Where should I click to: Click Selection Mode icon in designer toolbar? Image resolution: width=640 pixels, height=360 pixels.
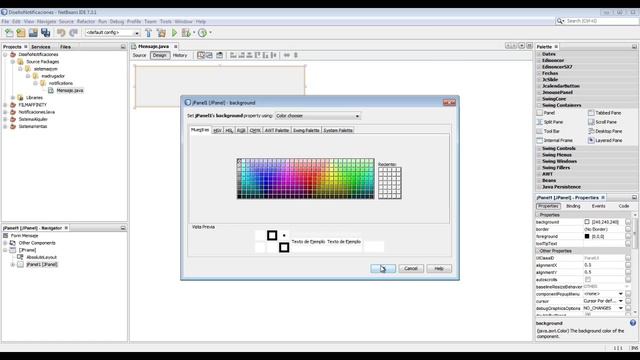click(201, 55)
